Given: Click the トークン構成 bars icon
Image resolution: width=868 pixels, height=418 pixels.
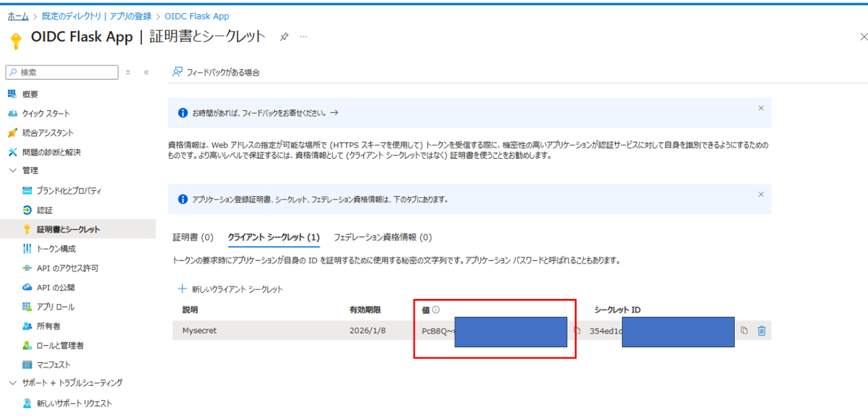Looking at the screenshot, I should pos(27,249).
